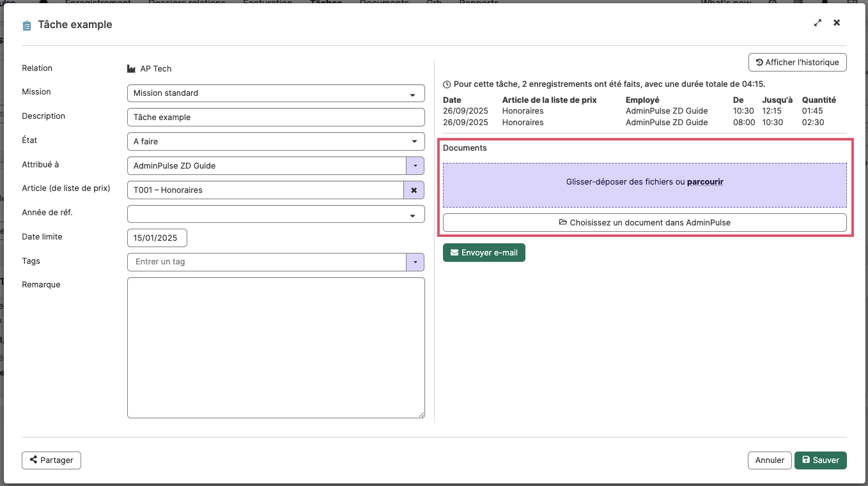
Task: Click inside the Remarque text area
Action: tap(276, 348)
